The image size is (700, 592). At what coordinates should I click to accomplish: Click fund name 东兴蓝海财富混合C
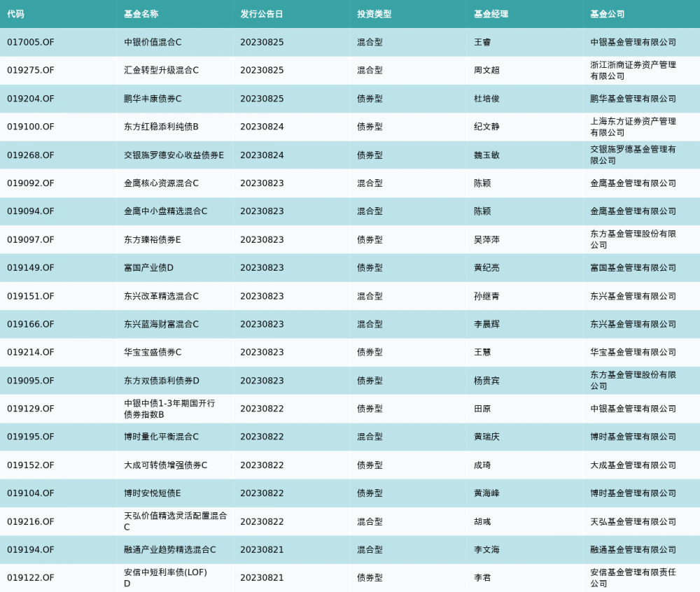coord(161,324)
